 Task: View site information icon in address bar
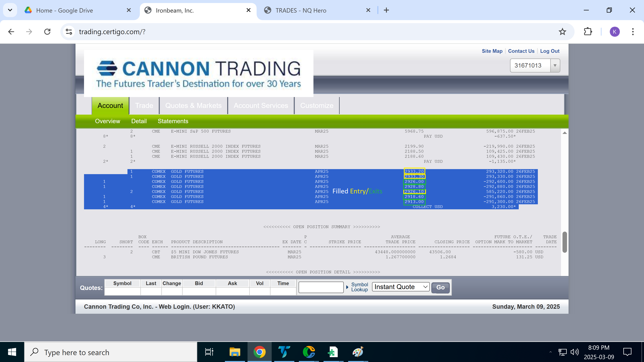pos(69,32)
